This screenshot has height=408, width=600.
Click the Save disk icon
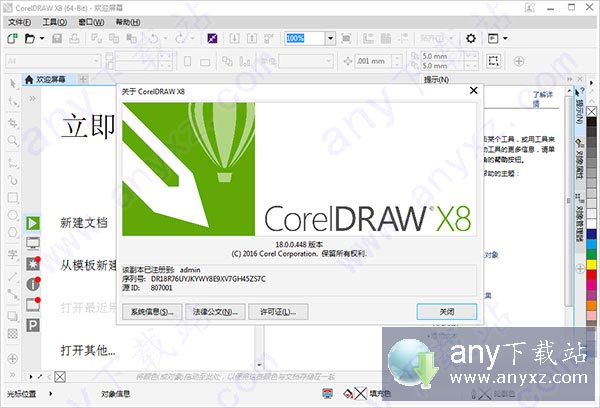57,38
